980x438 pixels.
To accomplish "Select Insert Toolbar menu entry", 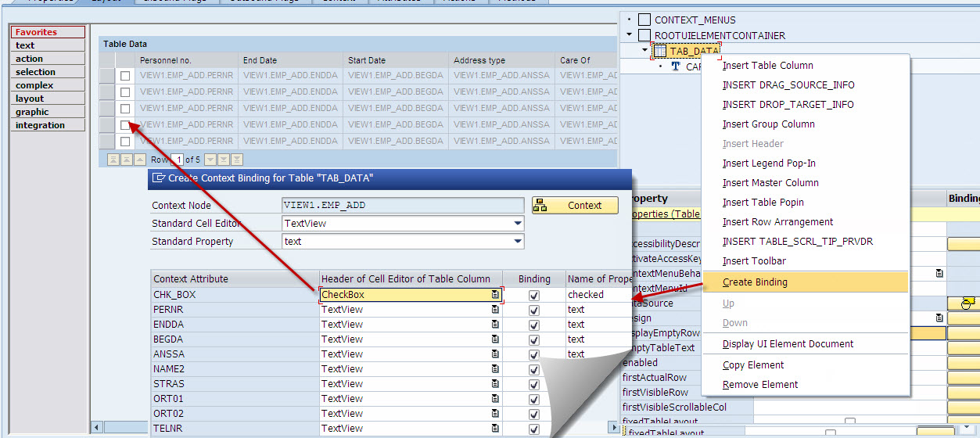I will click(754, 261).
